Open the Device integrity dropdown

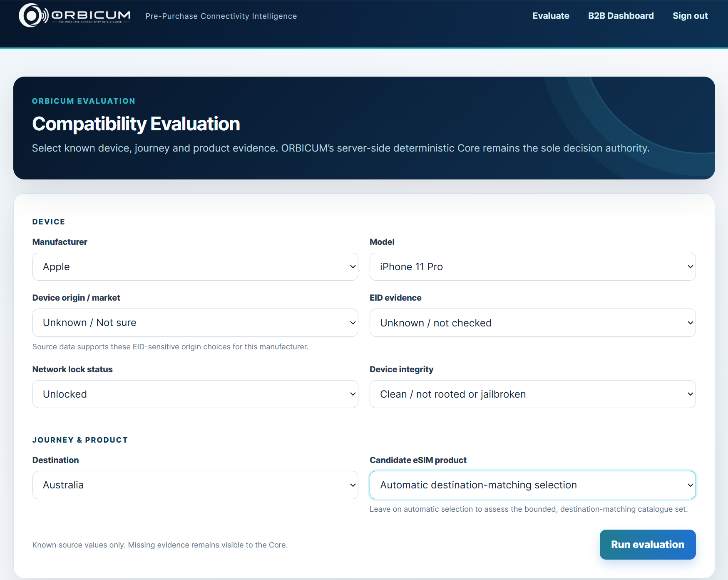[x=532, y=394]
